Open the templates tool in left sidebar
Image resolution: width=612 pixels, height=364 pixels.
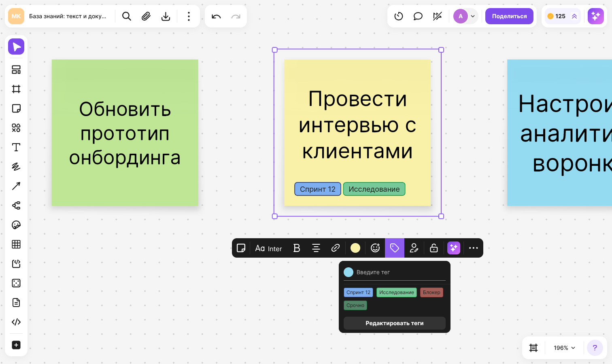coord(16,70)
